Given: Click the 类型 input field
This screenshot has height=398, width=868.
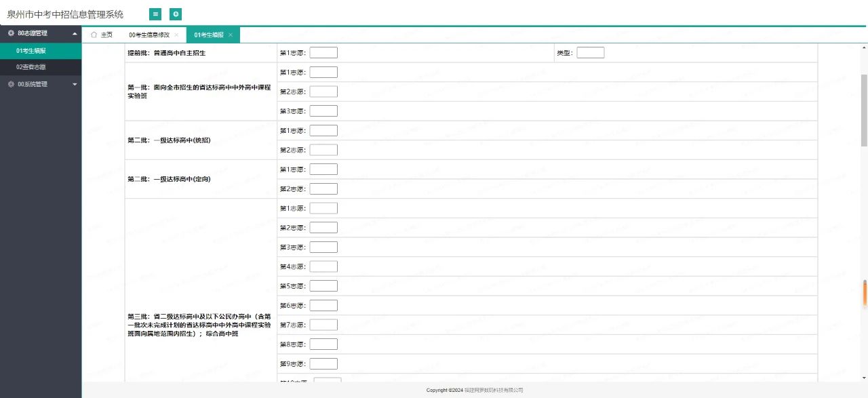Looking at the screenshot, I should [589, 52].
